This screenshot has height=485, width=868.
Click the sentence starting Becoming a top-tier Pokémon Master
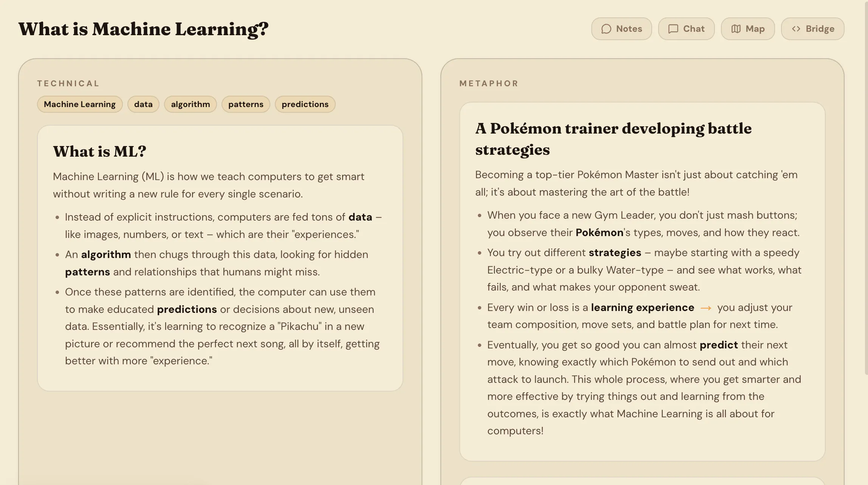point(636,183)
